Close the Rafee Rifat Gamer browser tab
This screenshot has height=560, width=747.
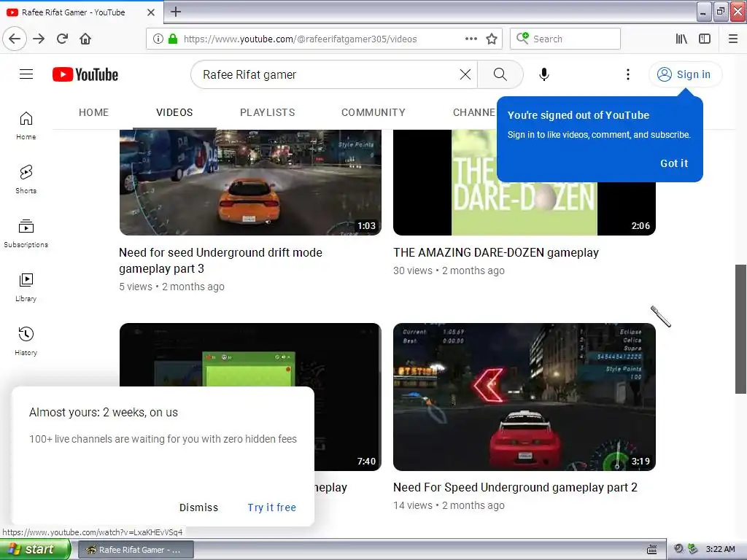click(x=150, y=12)
